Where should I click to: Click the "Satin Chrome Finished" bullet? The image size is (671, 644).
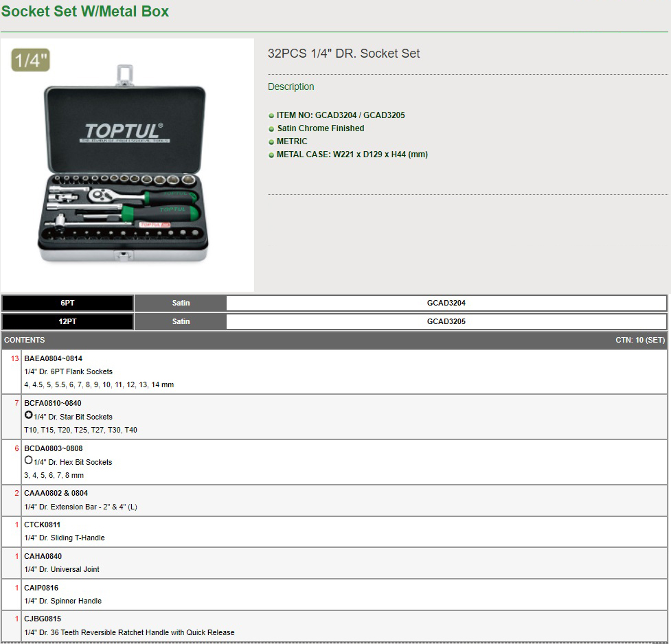tap(321, 128)
